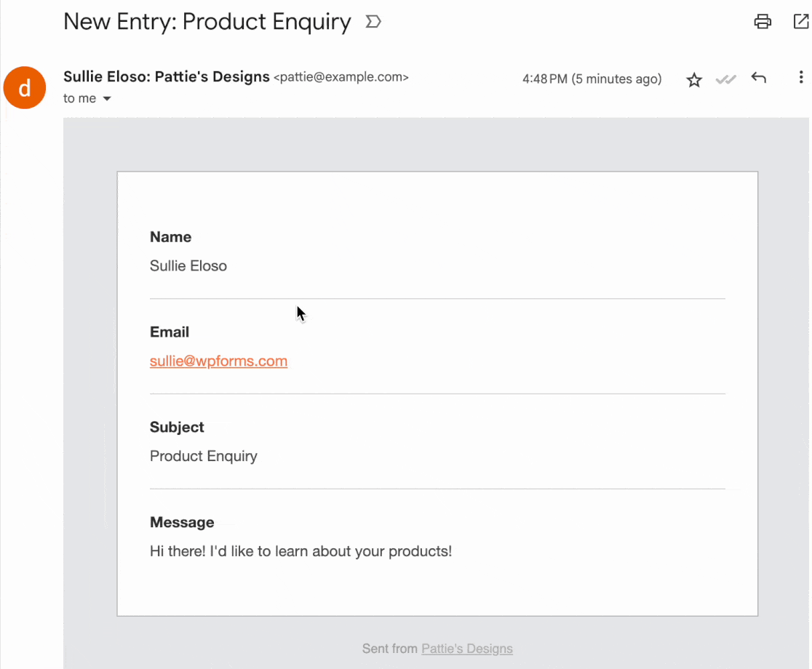Expand the "to me" recipient details

click(x=87, y=98)
